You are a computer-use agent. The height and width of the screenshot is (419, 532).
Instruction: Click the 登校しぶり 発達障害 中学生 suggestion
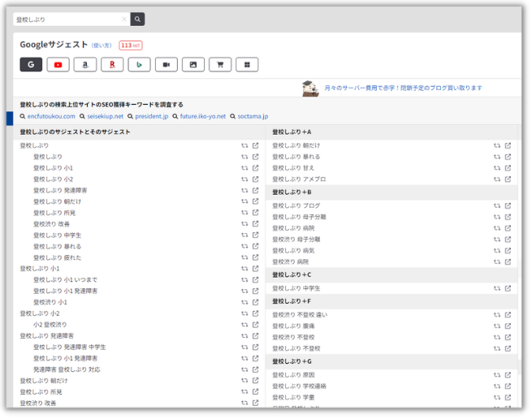tap(69, 347)
